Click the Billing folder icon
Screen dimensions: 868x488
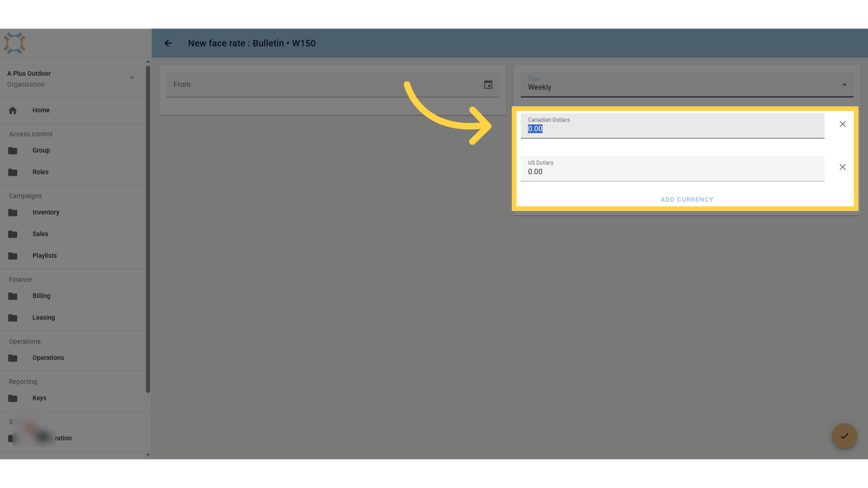coord(13,296)
